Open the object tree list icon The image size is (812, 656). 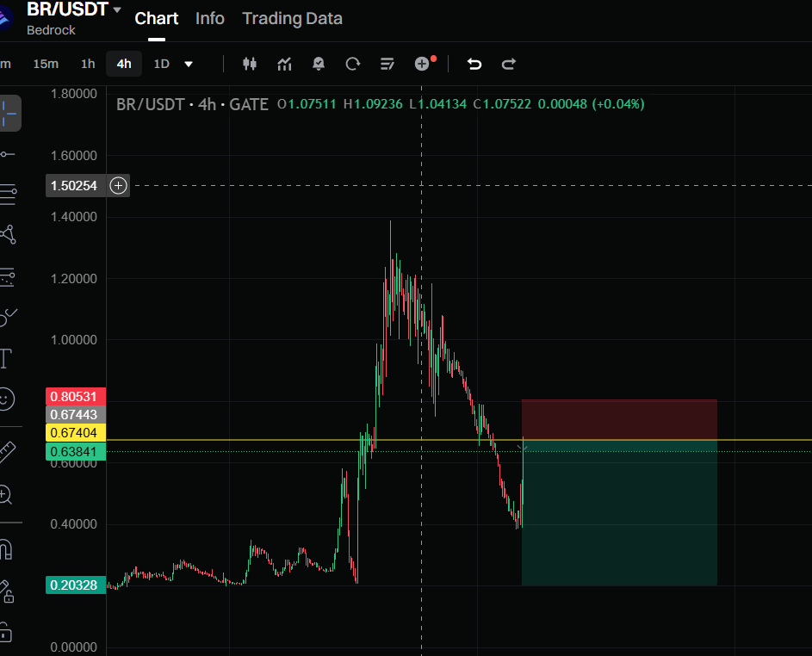[387, 64]
